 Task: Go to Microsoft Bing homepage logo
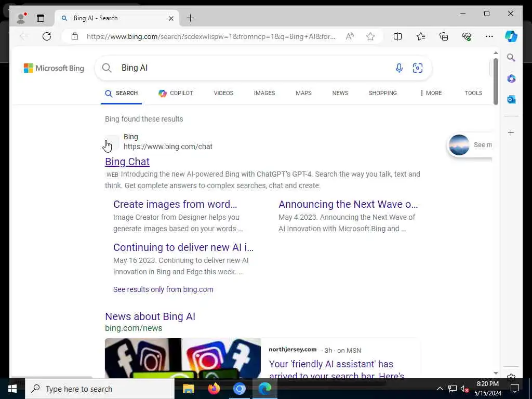[54, 68]
